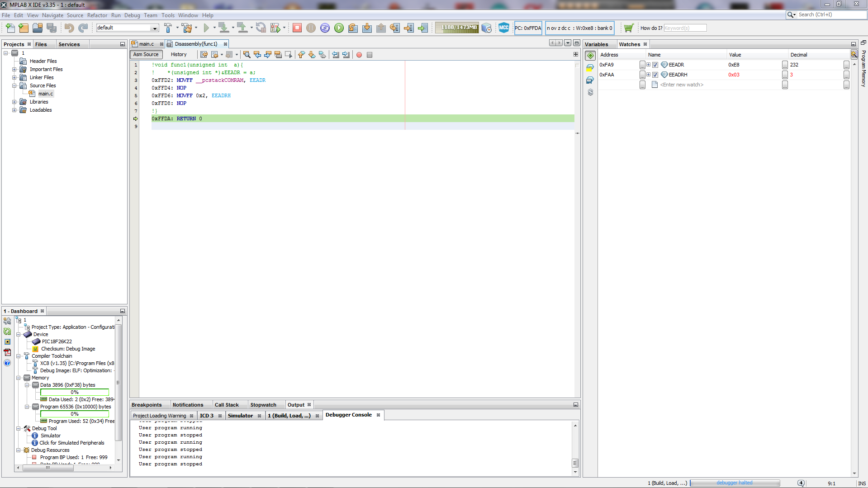The image size is (868, 488).
Task: Open the Debug menu
Action: tap(132, 15)
